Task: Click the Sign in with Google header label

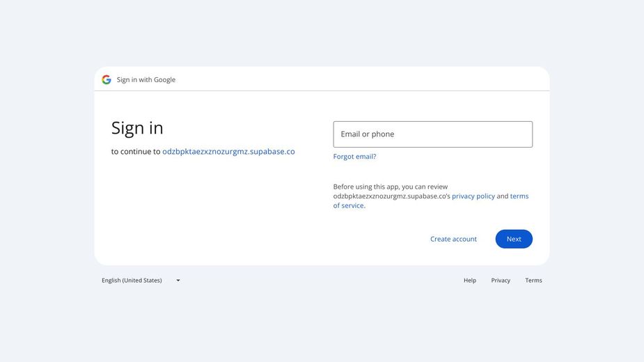Action: [x=146, y=80]
